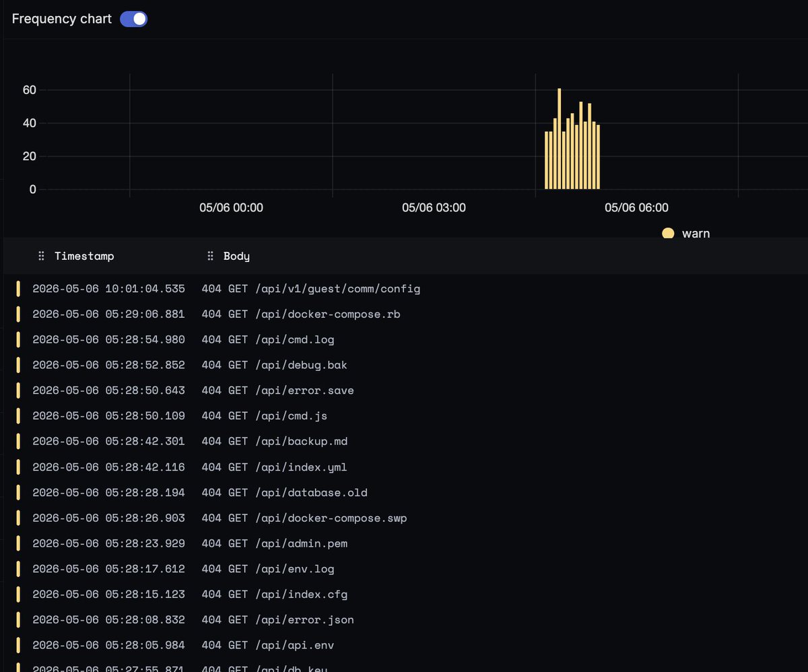
Task: Click the warn legend color dot
Action: tap(668, 234)
